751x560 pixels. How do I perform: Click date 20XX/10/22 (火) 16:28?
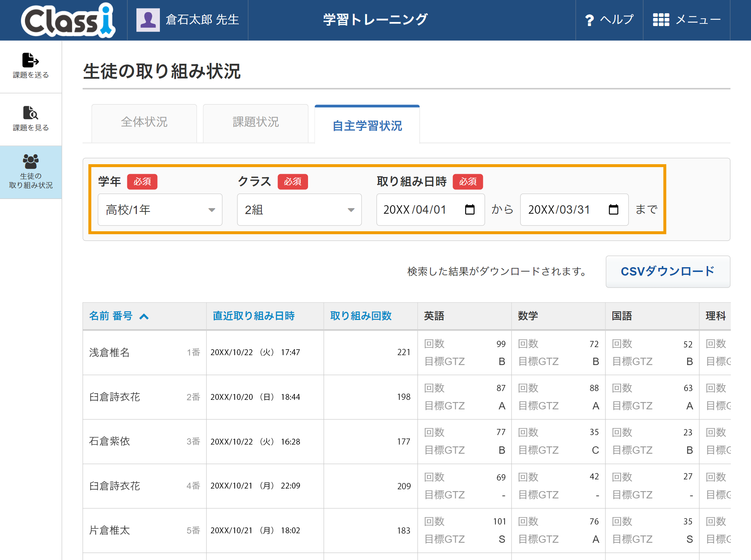point(255,442)
